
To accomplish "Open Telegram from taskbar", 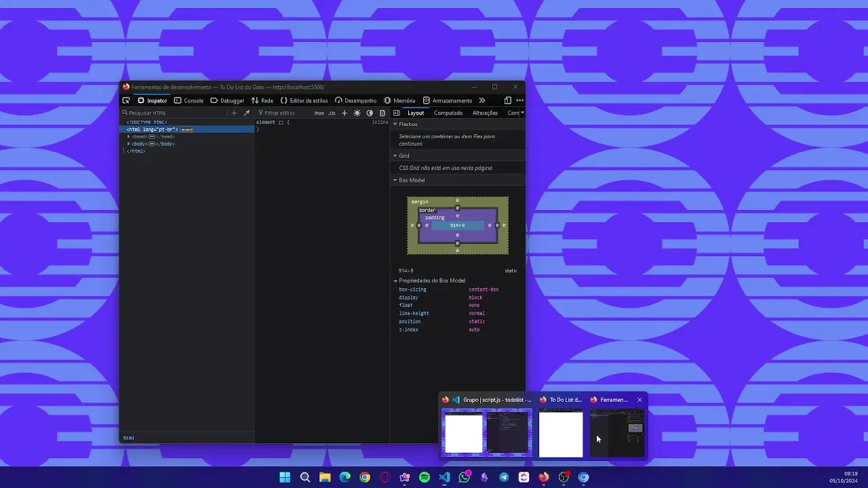I will [x=504, y=477].
